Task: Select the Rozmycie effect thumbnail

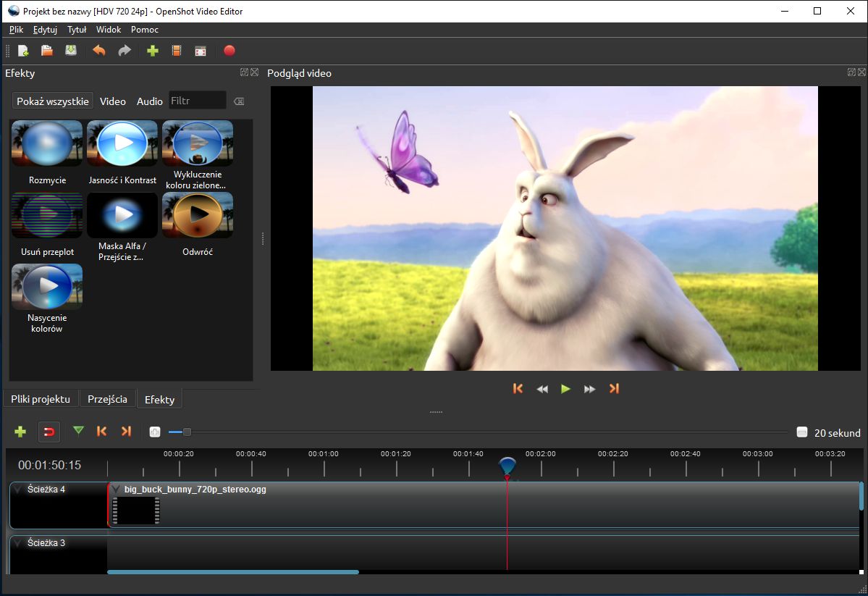Action: tap(47, 143)
